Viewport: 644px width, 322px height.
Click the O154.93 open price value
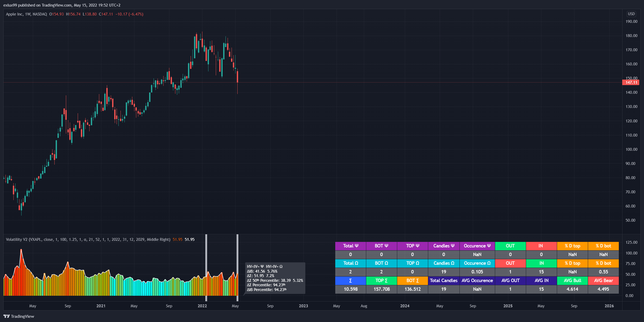click(x=56, y=14)
